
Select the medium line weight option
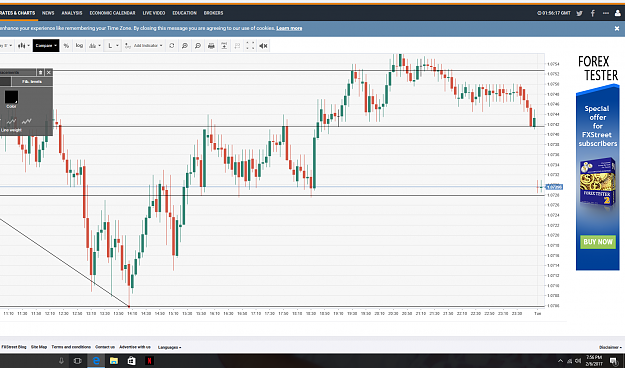click(11, 121)
